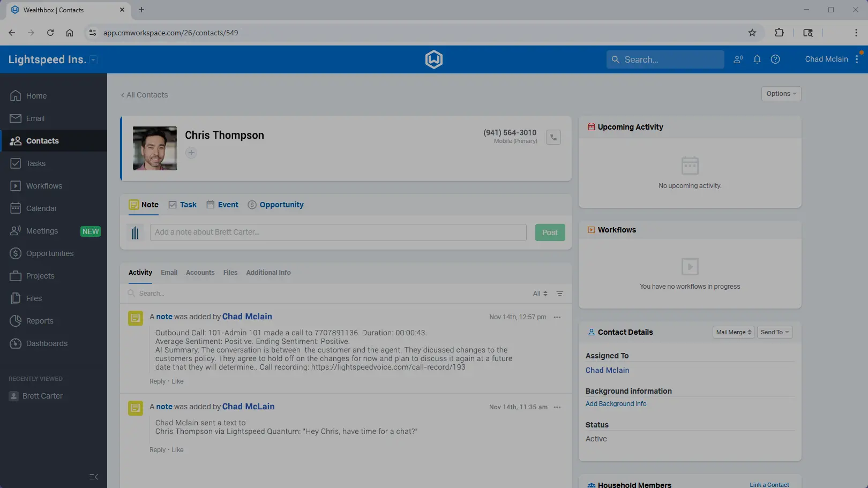The image size is (868, 488).
Task: Call Chris Thompson using phone icon
Action: point(553,137)
